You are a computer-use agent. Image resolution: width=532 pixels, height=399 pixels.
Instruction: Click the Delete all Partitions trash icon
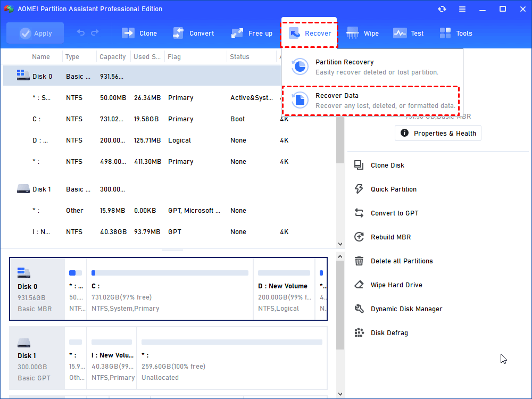click(359, 261)
